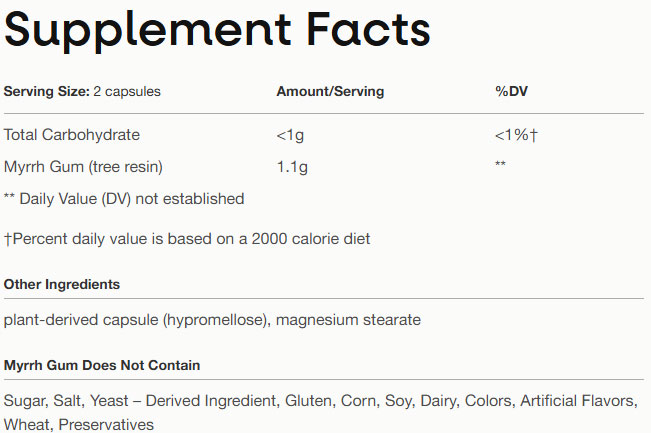
Task: Click the double asterisk in Myrrh Gum row
Action: [501, 164]
